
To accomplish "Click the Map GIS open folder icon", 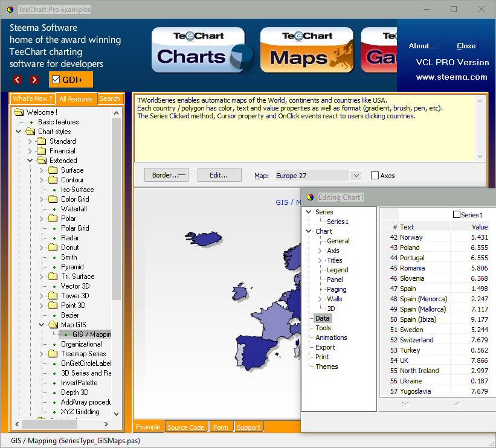I will 53,325.
